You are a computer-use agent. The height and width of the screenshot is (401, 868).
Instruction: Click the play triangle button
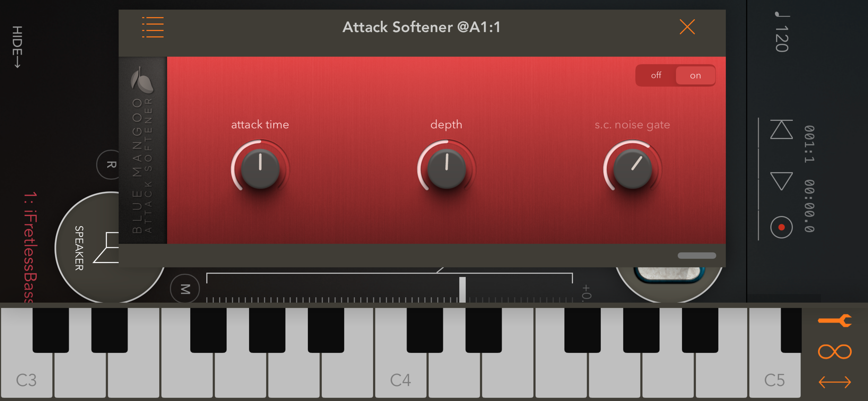click(781, 181)
